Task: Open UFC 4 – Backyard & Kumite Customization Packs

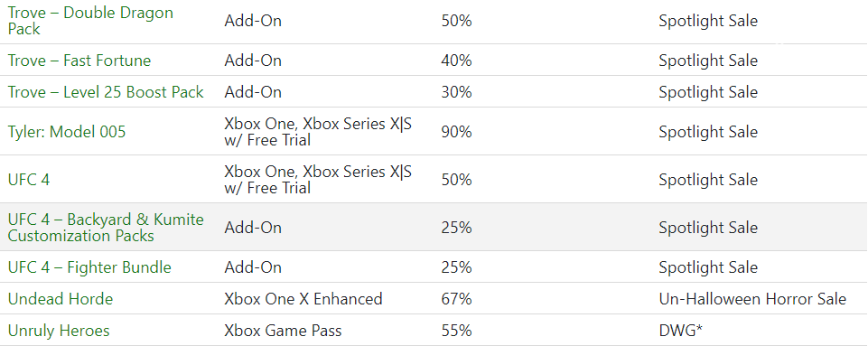Action: (106, 228)
